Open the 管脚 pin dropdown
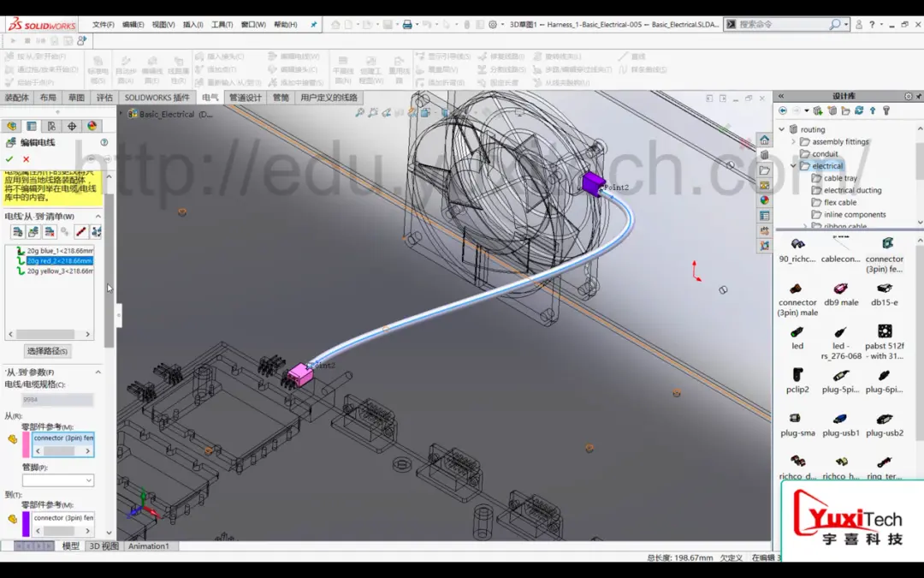The height and width of the screenshot is (578, 924). 58,480
